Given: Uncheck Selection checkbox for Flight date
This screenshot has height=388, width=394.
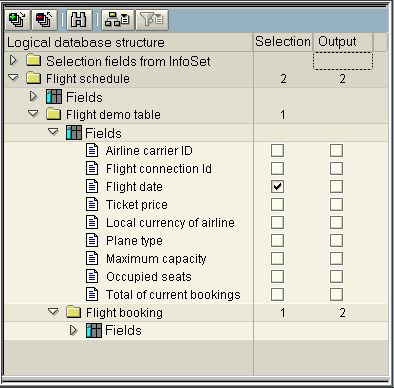Looking at the screenshot, I should (277, 186).
